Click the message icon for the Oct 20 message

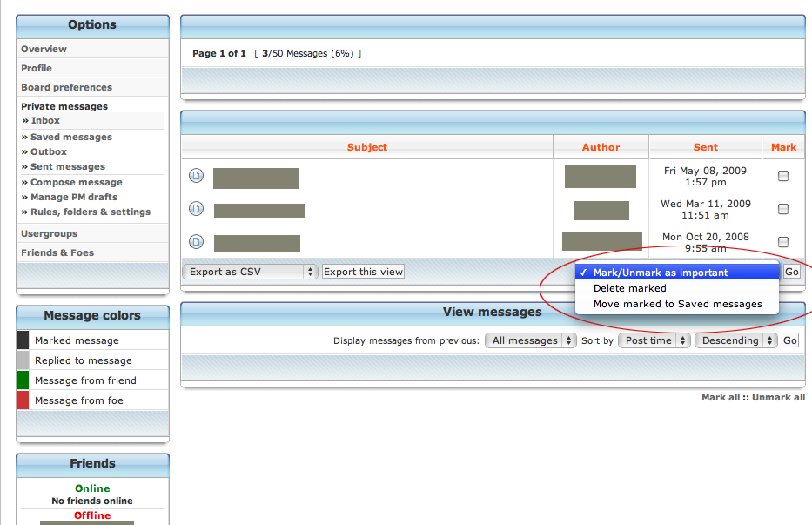196,241
